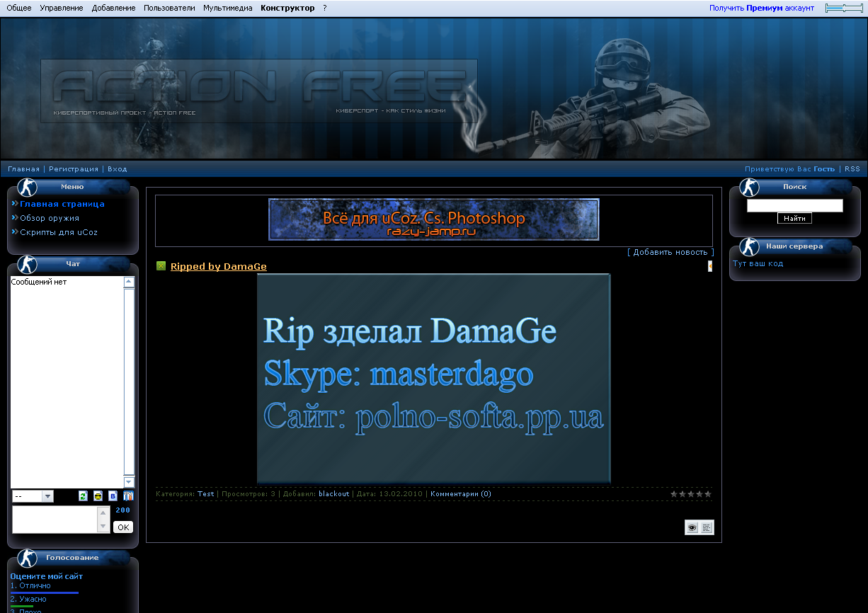Open the Конструктор menu

pyautogui.click(x=287, y=8)
